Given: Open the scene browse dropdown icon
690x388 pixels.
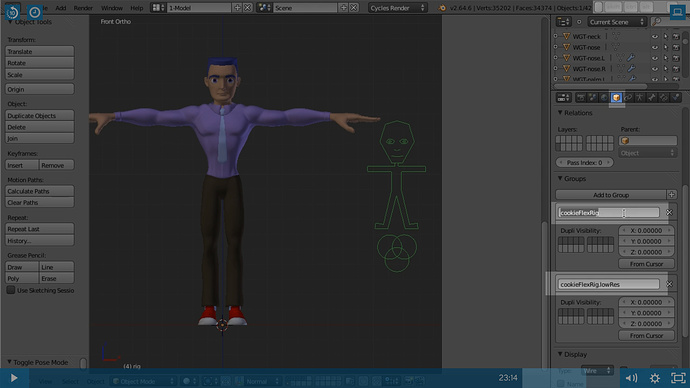Looking at the screenshot, I should click(264, 7).
